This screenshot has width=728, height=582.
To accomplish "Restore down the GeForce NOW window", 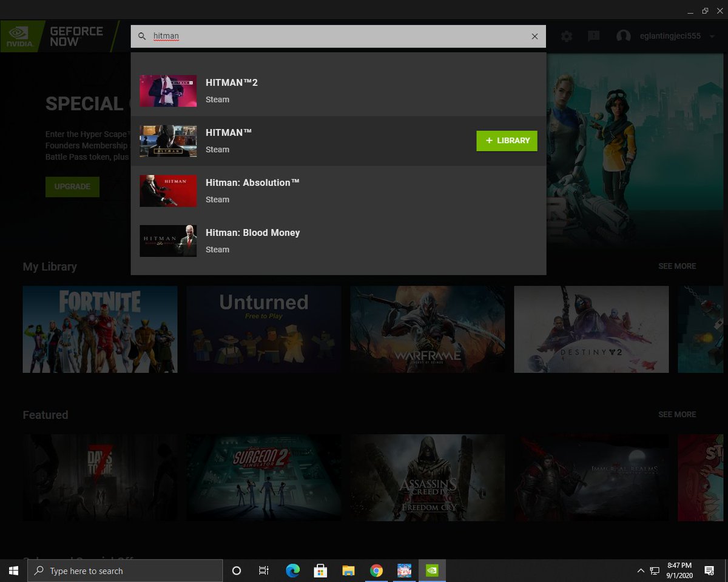I will point(705,11).
